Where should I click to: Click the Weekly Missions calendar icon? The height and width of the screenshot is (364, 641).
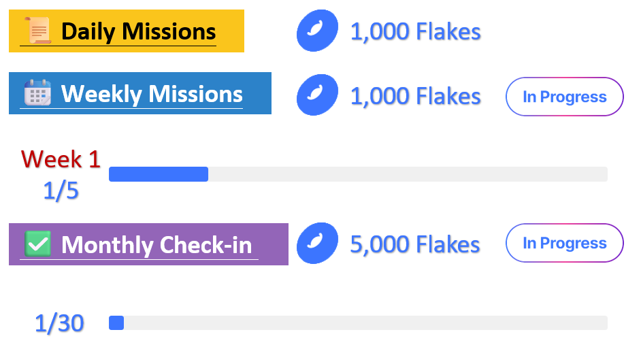coord(38,93)
